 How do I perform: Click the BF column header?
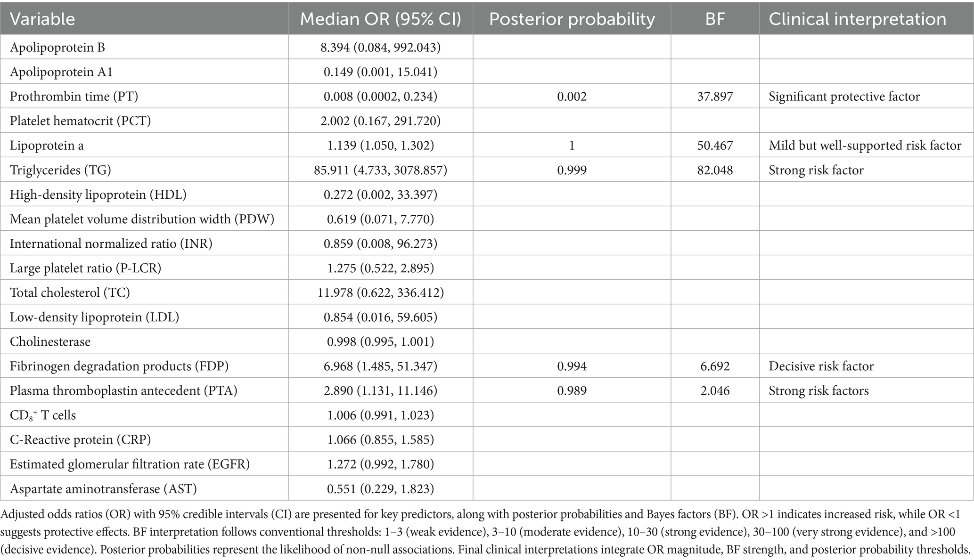point(715,19)
